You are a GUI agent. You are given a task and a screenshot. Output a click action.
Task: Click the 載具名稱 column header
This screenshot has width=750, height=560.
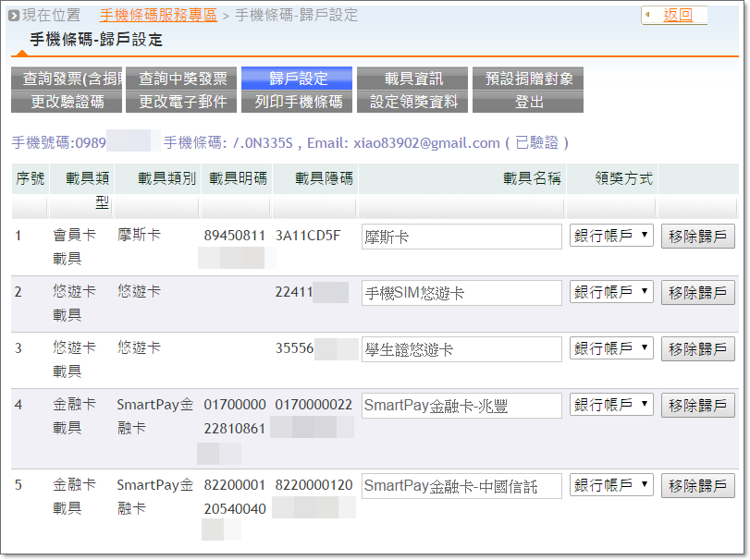532,178
